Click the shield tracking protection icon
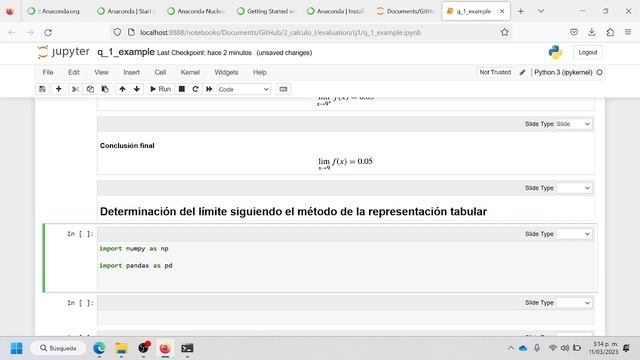The width and height of the screenshot is (640, 360). 117,32
